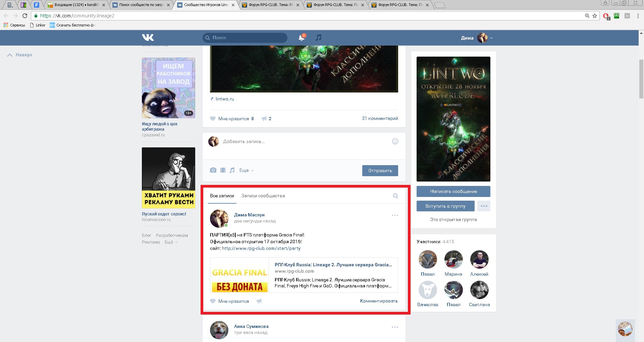Open the GRACIA FINAL БЕЗ ДОНАТА preview image
Viewport: 644px width, 342px height.
pyautogui.click(x=239, y=275)
